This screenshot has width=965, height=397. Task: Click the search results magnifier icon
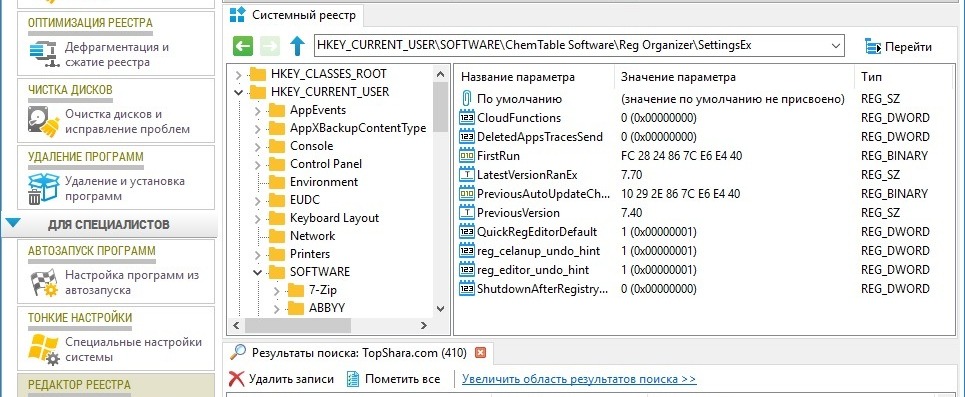click(238, 352)
